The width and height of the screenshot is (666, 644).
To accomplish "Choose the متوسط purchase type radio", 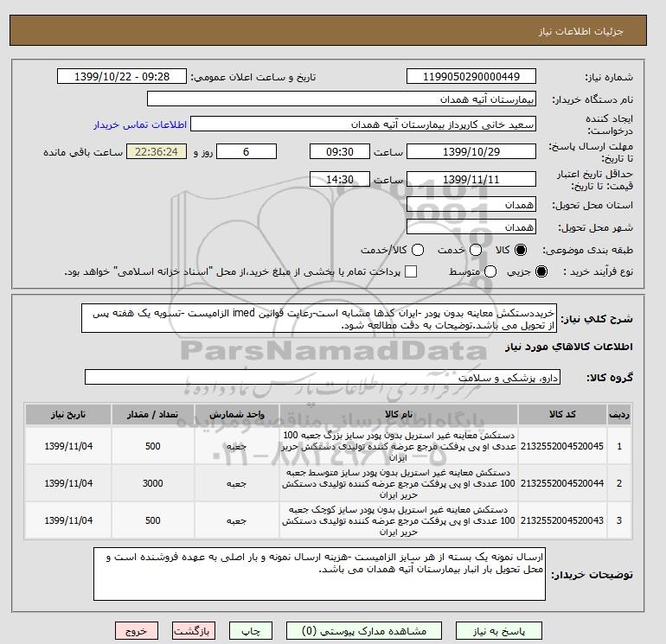I will click(x=490, y=271).
